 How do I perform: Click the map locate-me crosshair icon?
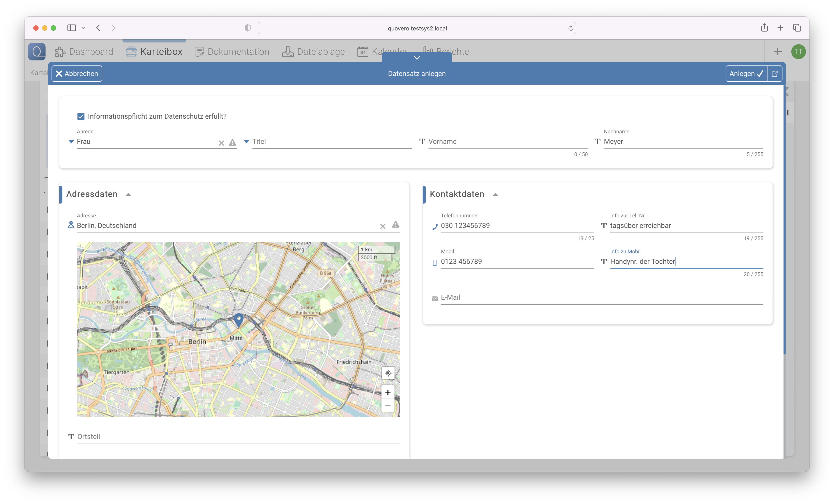[388, 373]
